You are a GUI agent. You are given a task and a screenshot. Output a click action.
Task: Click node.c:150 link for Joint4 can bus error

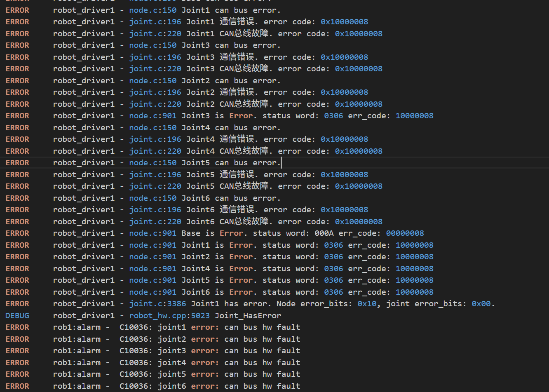coord(152,128)
